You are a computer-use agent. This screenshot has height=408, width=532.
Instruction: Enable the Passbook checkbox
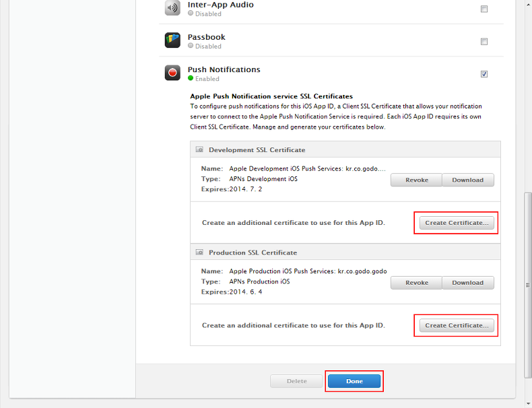tap(484, 41)
